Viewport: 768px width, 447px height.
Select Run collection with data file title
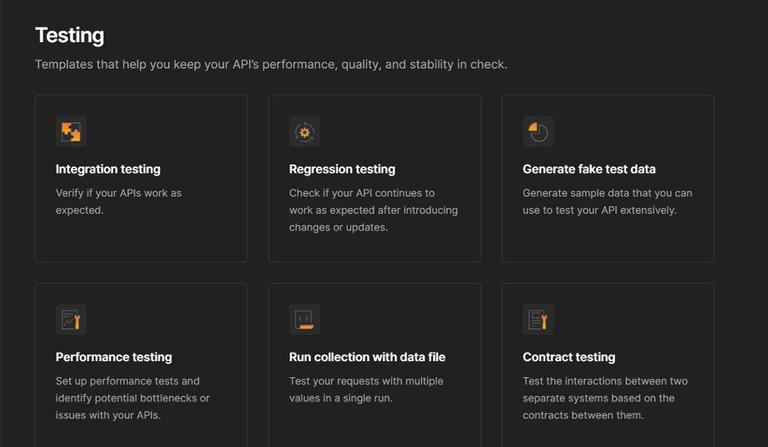367,357
